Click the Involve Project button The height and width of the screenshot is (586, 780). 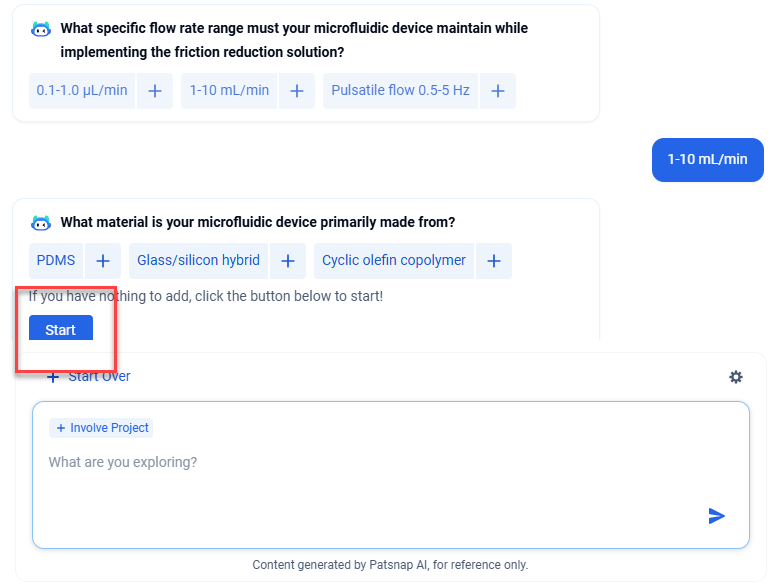click(x=102, y=428)
